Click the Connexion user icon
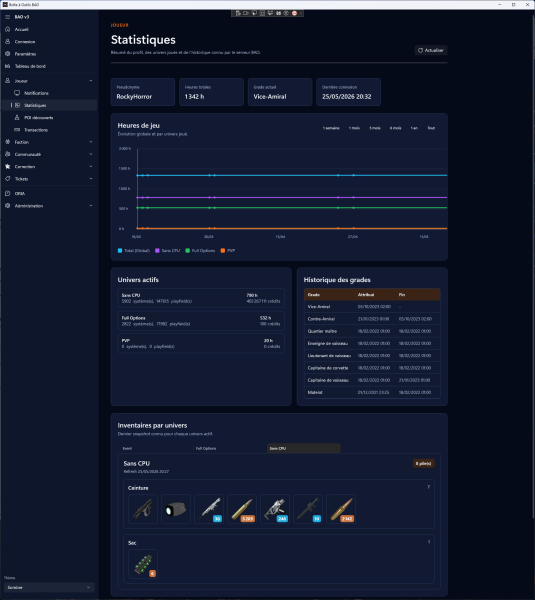Screen dimensions: 535x600 click(8, 41)
